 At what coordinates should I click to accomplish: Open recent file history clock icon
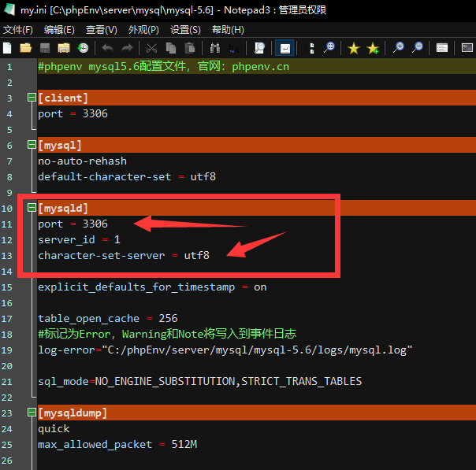[x=83, y=48]
